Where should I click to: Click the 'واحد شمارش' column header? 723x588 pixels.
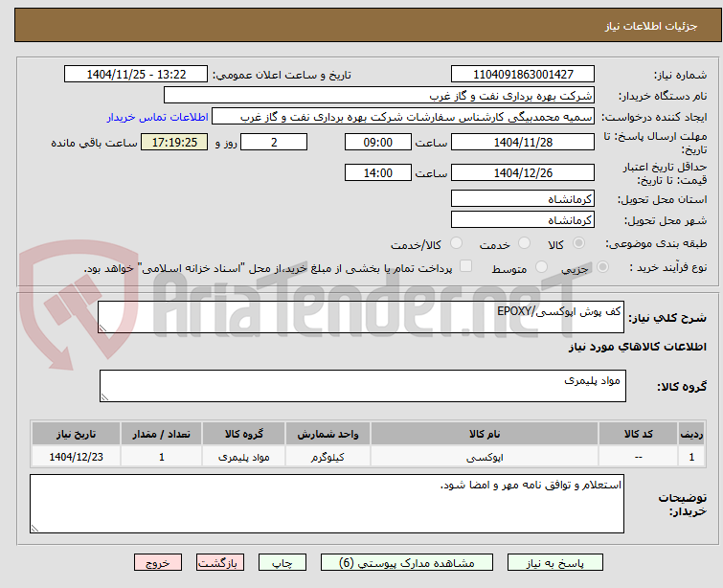[x=328, y=434]
